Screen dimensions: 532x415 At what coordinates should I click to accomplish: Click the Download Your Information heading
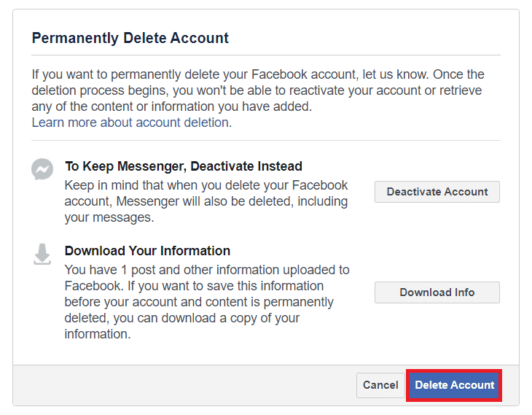pyautogui.click(x=148, y=251)
